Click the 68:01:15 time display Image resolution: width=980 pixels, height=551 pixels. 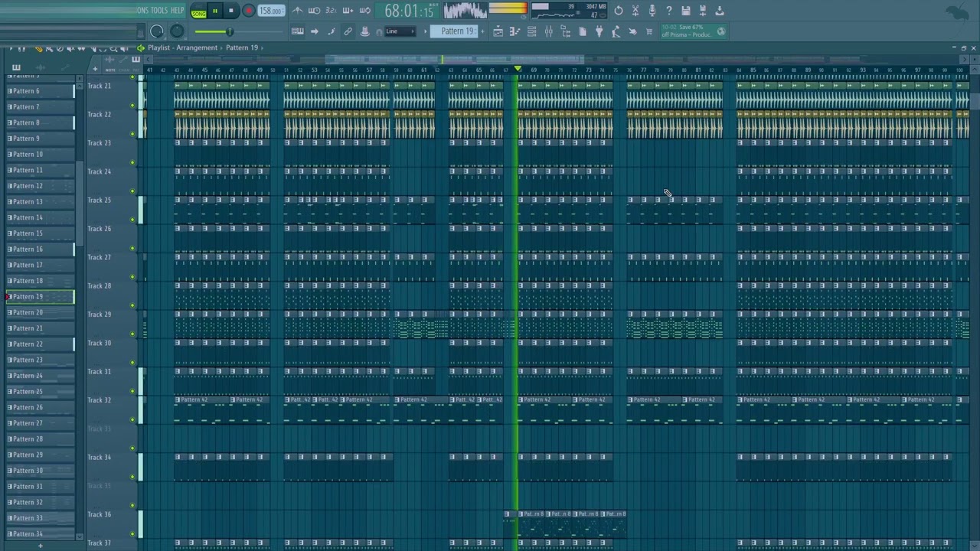click(408, 11)
